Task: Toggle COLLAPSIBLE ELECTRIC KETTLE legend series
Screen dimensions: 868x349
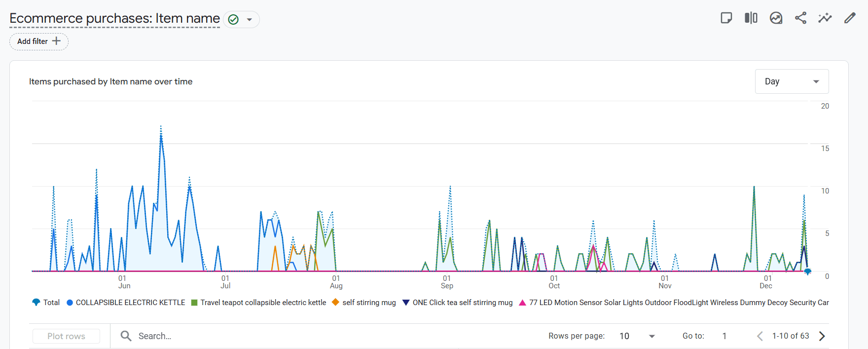Action: point(126,303)
